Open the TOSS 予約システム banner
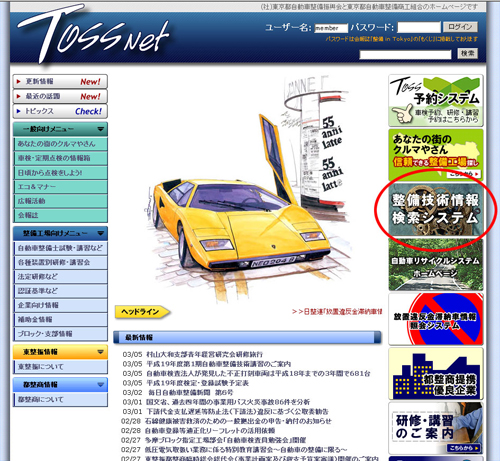This screenshot has height=461, width=500. click(436, 101)
